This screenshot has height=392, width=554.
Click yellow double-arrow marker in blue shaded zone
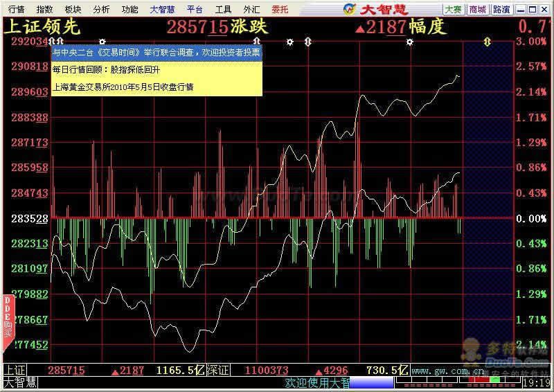488,42
